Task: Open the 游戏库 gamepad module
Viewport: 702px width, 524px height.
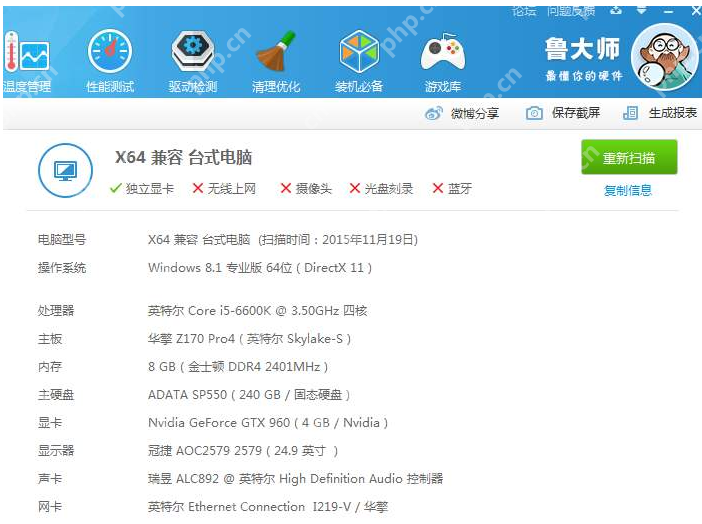Action: tap(443, 62)
